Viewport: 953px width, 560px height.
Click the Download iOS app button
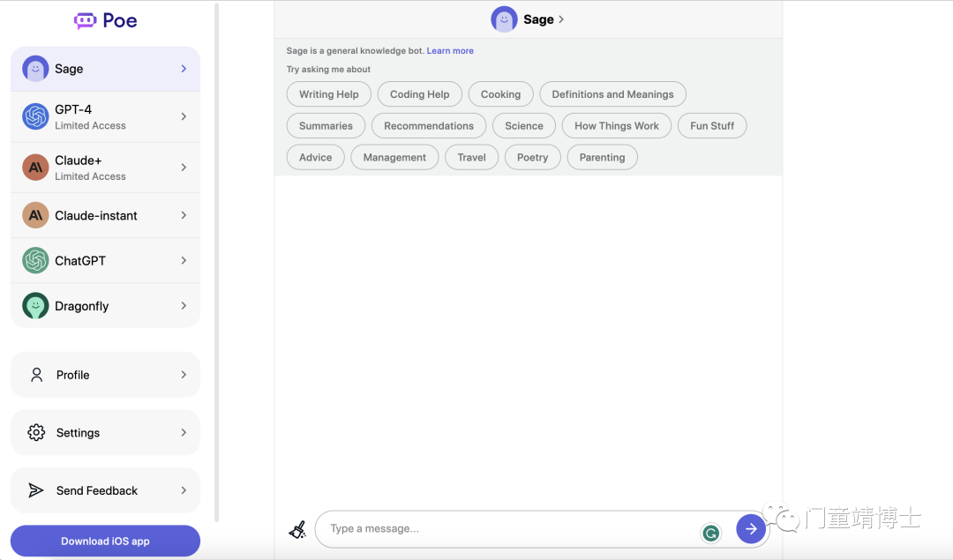105,541
